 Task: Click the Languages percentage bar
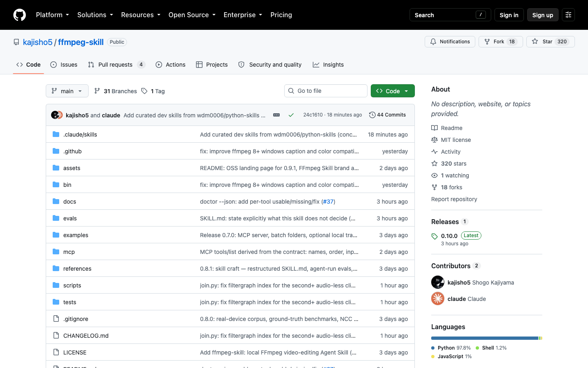click(487, 338)
